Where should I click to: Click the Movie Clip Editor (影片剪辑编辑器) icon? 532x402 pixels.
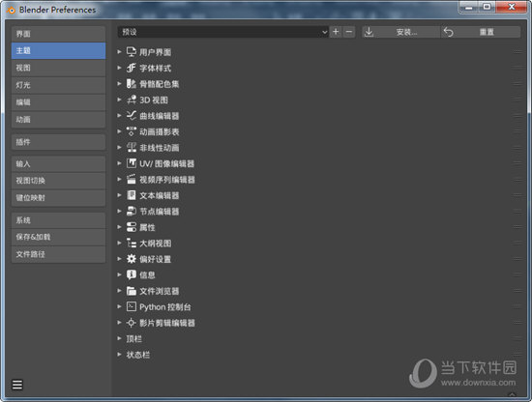coord(131,323)
